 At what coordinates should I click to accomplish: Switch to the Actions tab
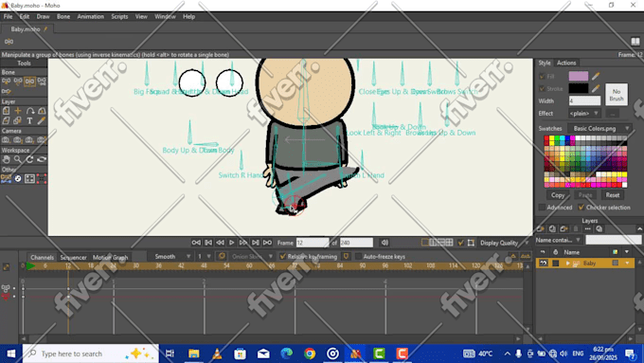[566, 63]
